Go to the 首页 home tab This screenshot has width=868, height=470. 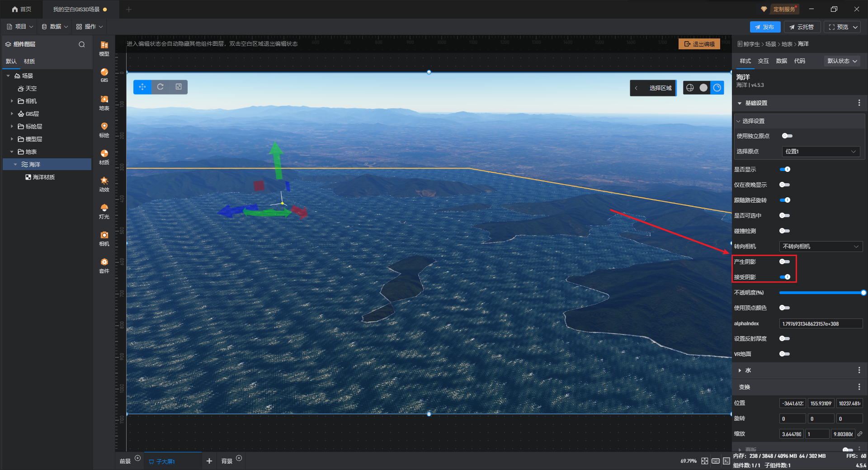point(22,9)
